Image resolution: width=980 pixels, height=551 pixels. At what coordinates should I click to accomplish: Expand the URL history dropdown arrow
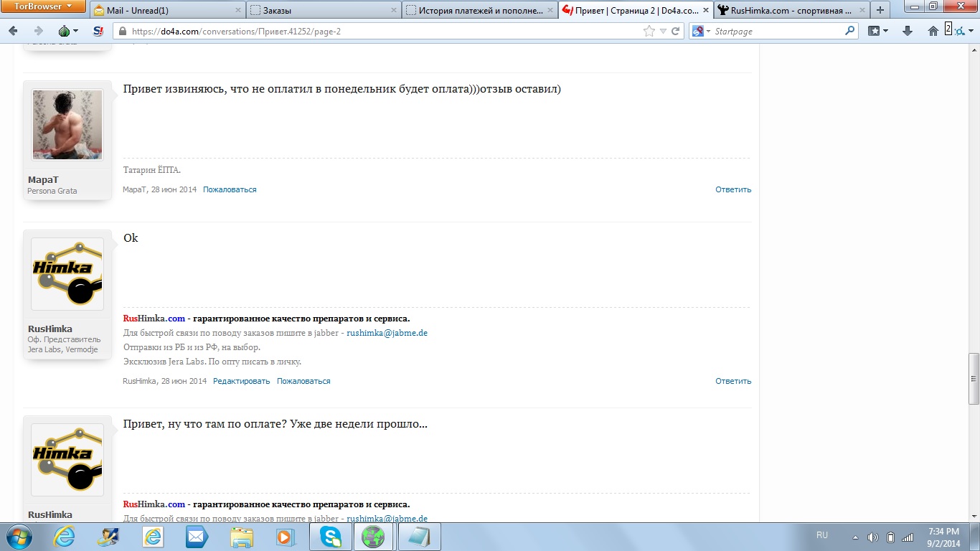(x=663, y=31)
